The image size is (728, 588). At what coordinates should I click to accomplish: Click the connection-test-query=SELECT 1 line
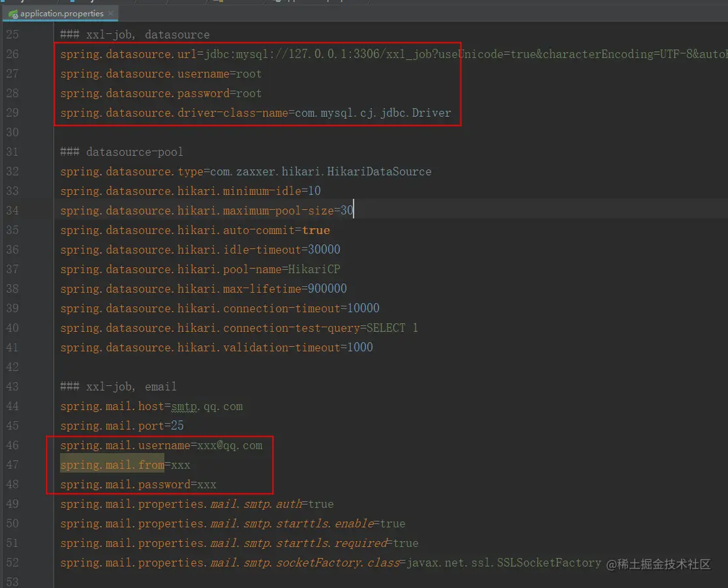tap(239, 328)
